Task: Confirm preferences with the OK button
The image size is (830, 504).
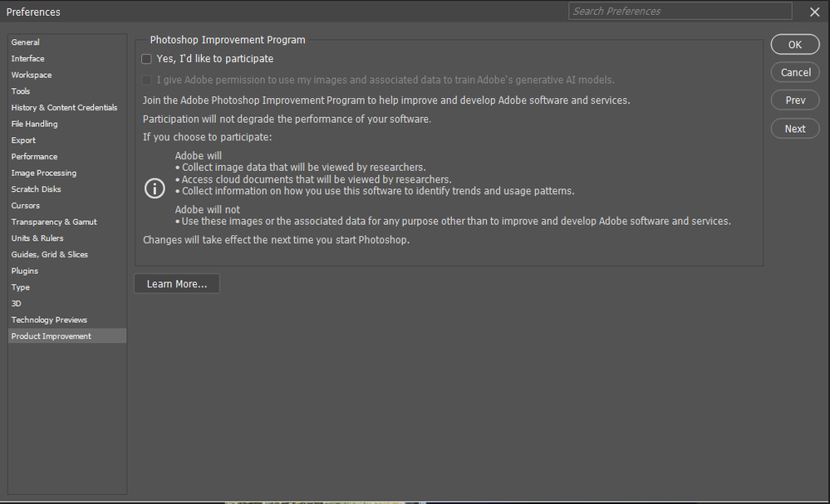Action: pyautogui.click(x=795, y=45)
